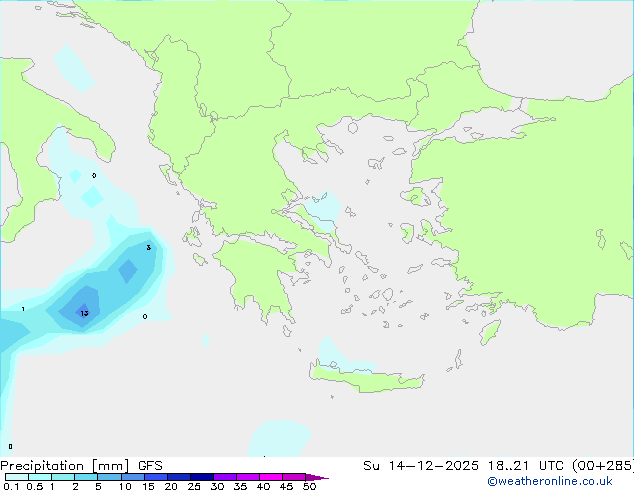Click the legend label "40"

pos(263,486)
